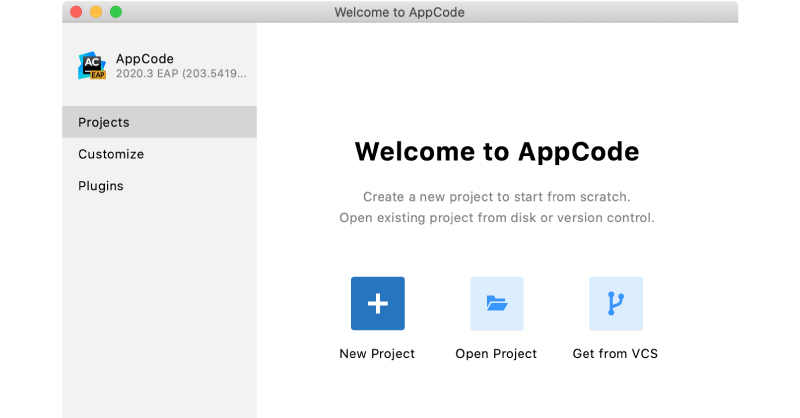
Task: Switch to the Plugins section
Action: pos(159,186)
